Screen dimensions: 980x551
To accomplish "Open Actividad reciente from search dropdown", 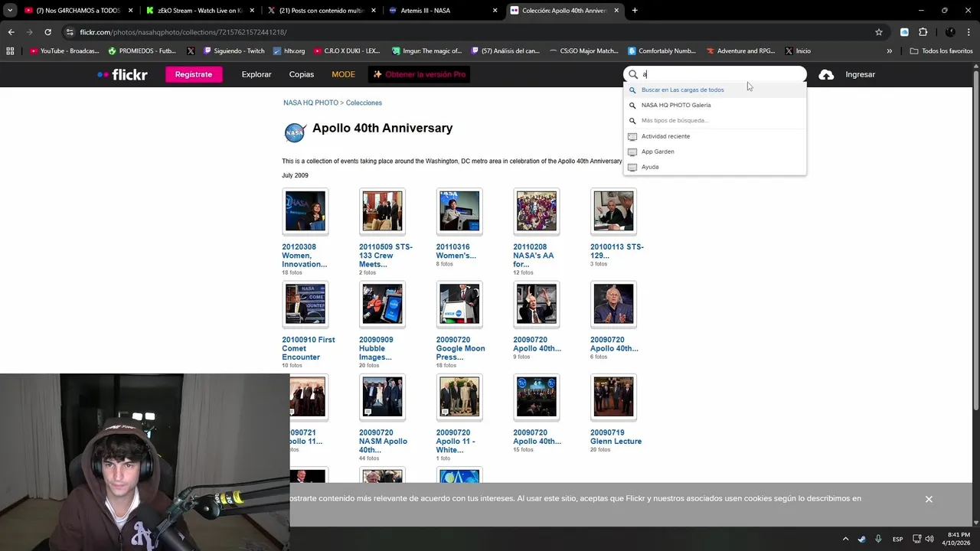I will click(x=715, y=136).
